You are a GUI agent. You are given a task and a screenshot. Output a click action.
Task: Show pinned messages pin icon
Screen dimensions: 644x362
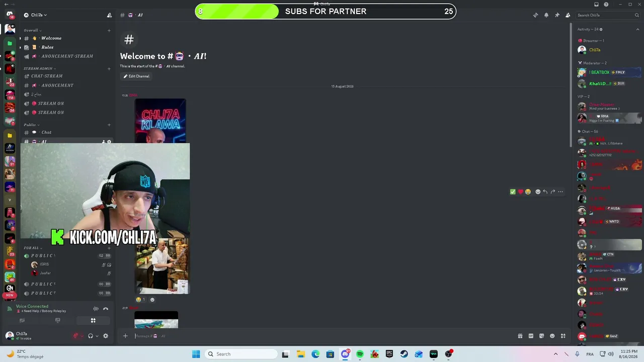(x=557, y=15)
